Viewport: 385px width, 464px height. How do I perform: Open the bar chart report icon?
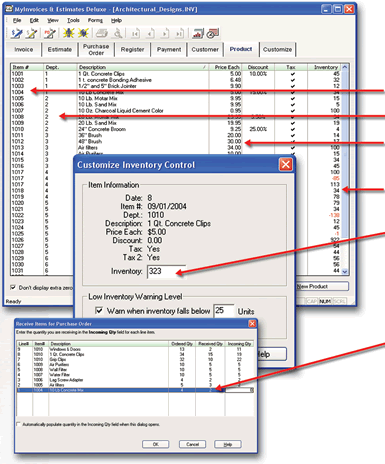[x=198, y=33]
